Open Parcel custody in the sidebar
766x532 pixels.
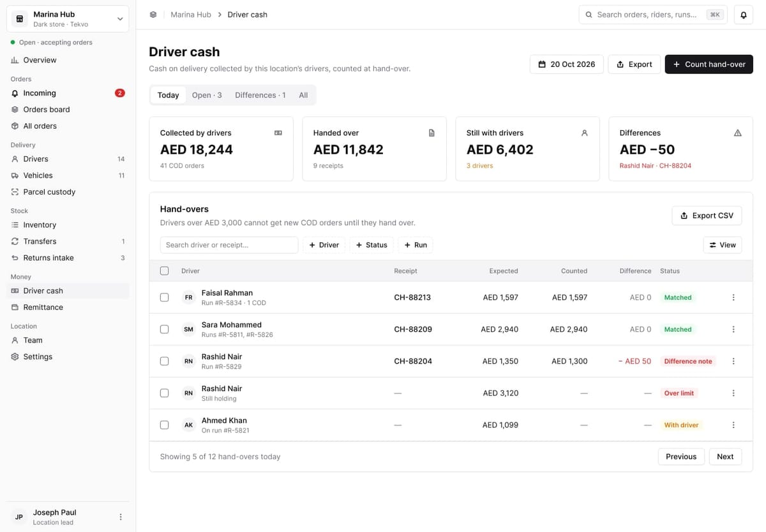(x=68, y=192)
